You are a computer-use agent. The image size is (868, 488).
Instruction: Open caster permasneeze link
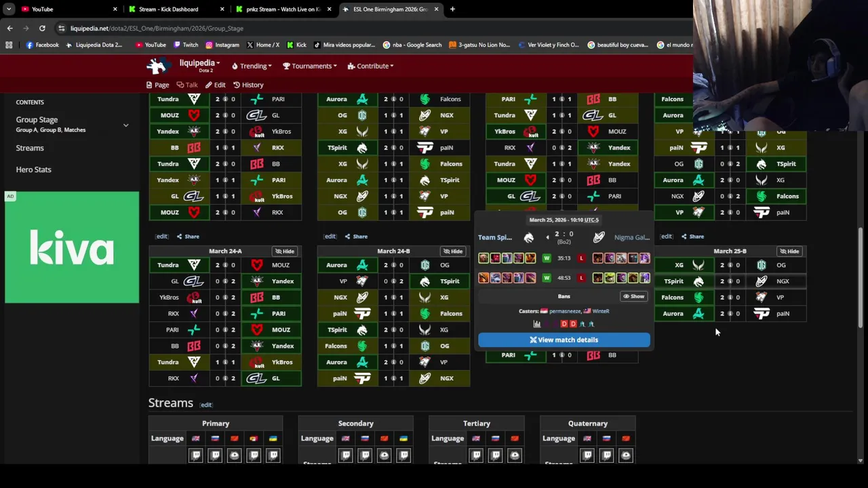point(565,311)
